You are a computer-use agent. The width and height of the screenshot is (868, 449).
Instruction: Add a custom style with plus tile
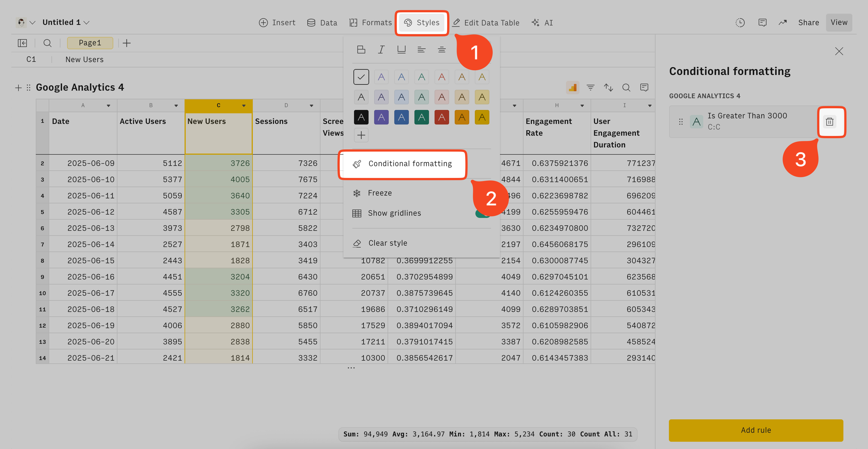pos(361,135)
